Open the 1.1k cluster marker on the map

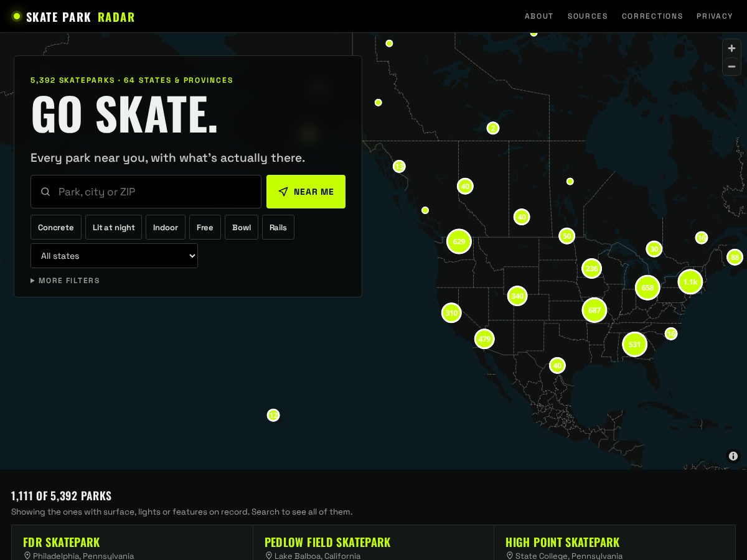[x=690, y=282]
